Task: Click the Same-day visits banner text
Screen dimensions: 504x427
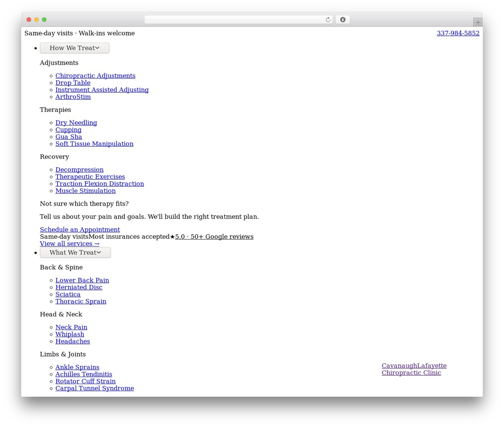Action: [x=80, y=33]
